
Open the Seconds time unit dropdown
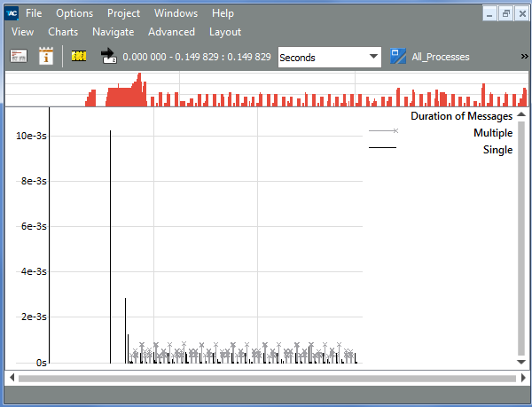[328, 57]
